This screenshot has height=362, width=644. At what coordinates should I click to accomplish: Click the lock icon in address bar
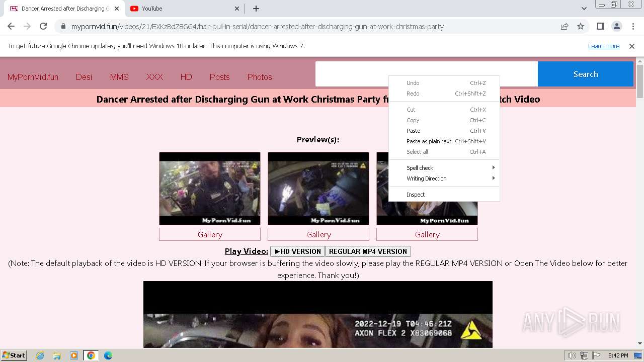click(x=63, y=27)
